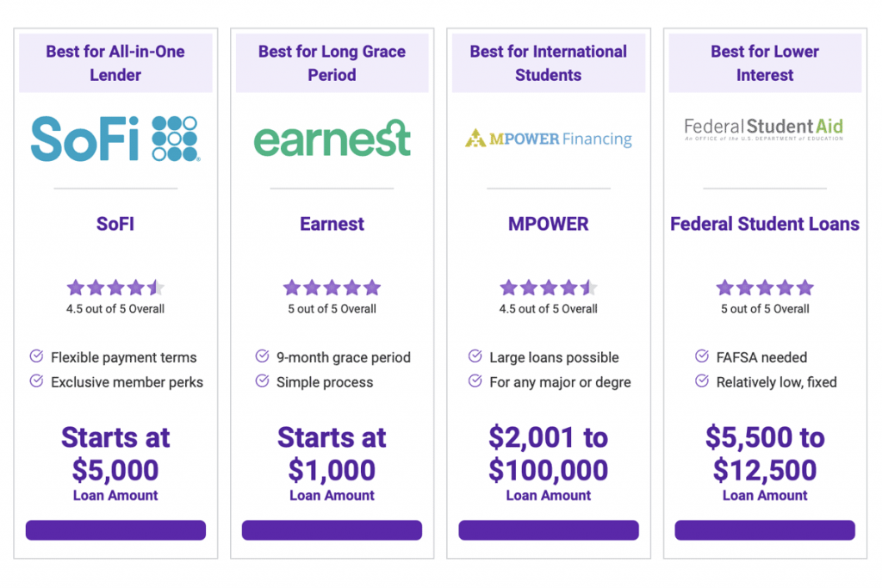
Task: Click checkmark beside Flexible payment terms
Action: [36, 356]
